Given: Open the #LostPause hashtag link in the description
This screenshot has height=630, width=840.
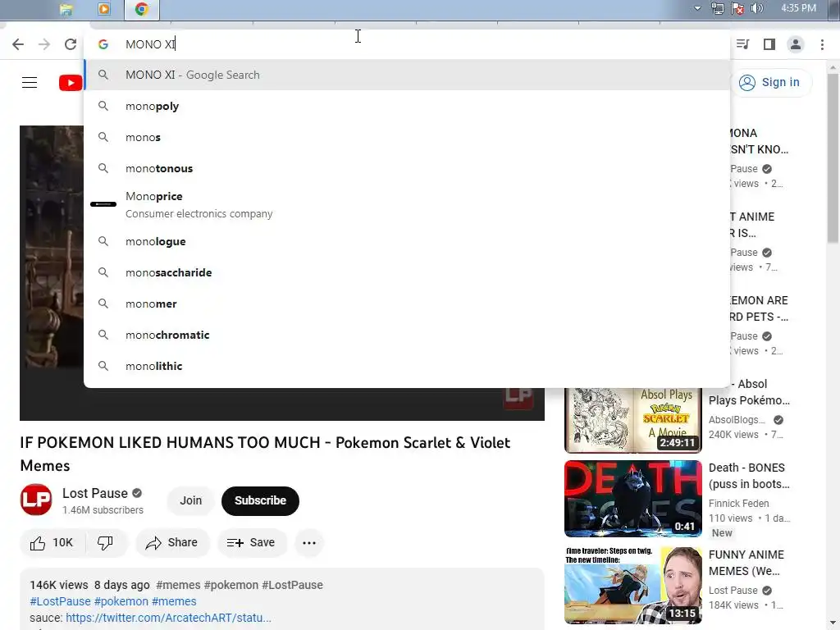Looking at the screenshot, I should [x=60, y=601].
